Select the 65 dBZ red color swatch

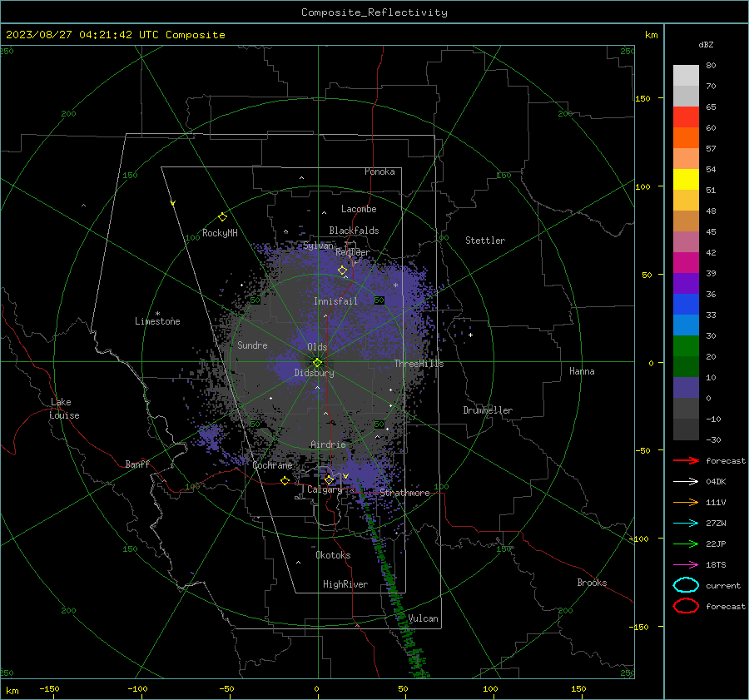coord(686,117)
